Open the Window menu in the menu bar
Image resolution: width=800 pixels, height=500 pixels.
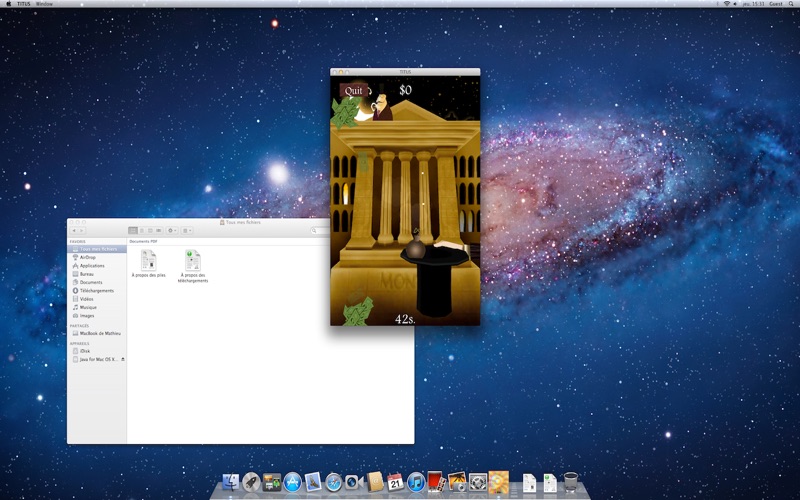coord(45,4)
